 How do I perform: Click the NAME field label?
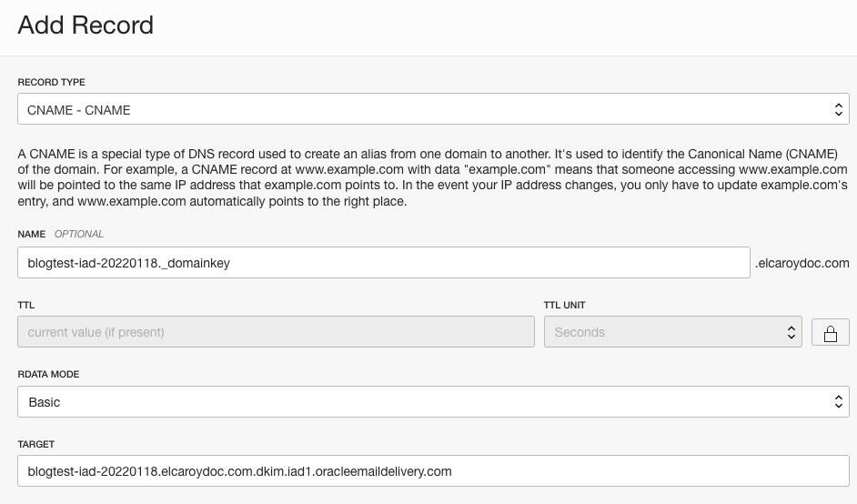coord(32,234)
